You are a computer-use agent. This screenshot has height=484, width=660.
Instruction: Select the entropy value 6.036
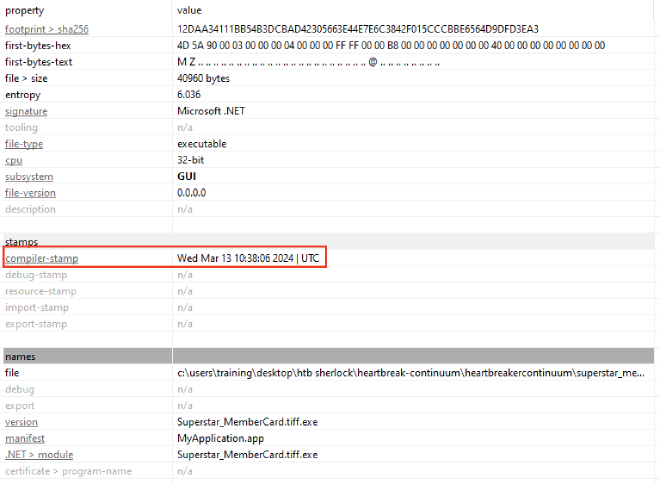coord(190,94)
